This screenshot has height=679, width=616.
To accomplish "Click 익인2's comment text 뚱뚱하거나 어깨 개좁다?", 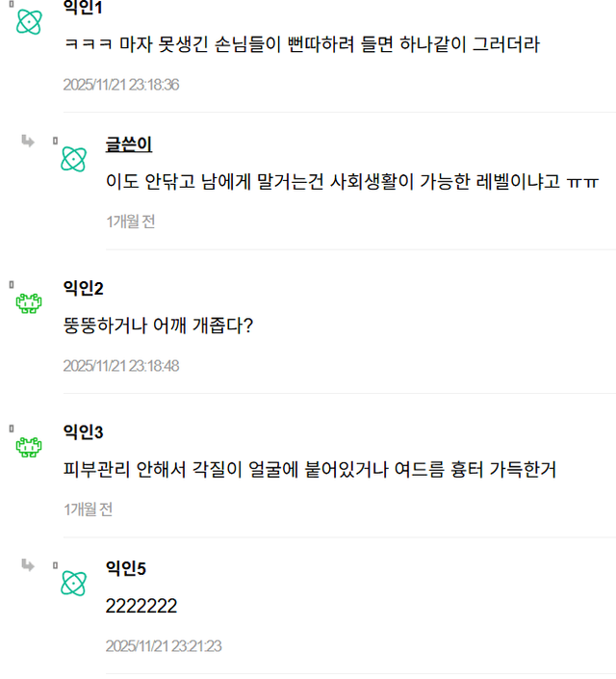I will [x=158, y=326].
